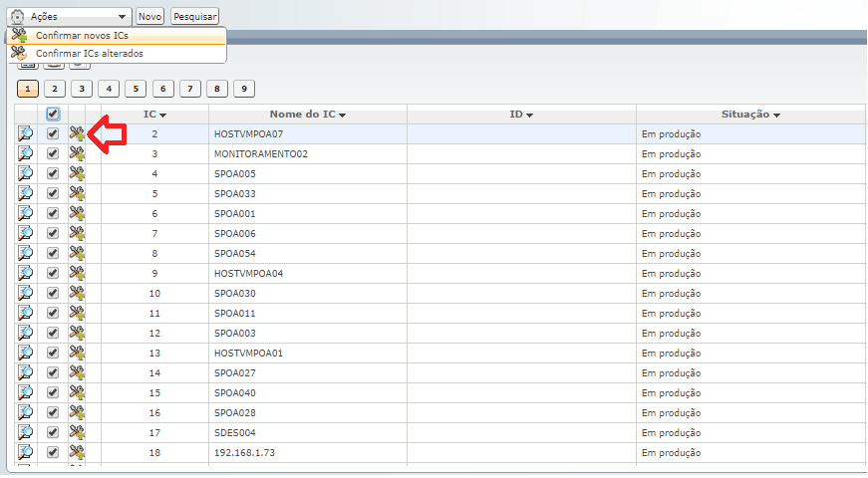Open details magnifier icon for SPOA005
The height and width of the screenshot is (478, 868).
(x=25, y=173)
